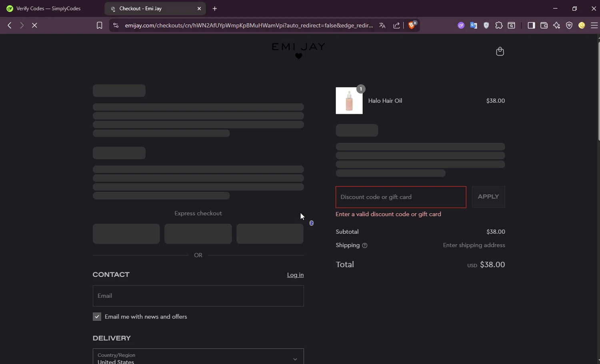Open Google Translate extension icon
Viewport: 600px width, 364px height.
(474, 26)
